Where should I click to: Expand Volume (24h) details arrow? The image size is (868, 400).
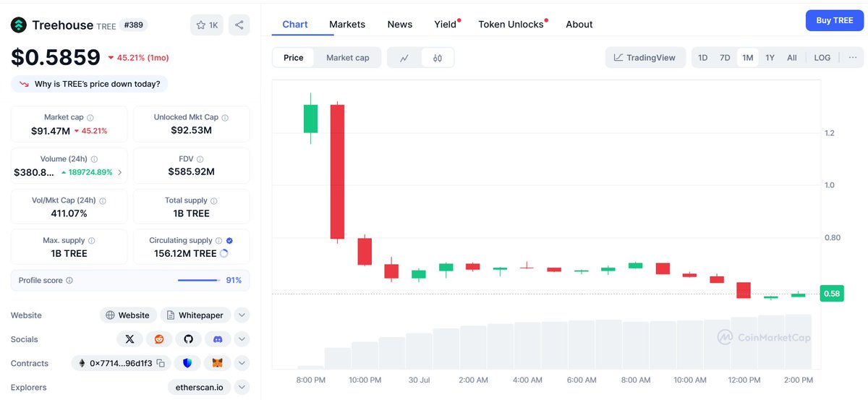[119, 172]
